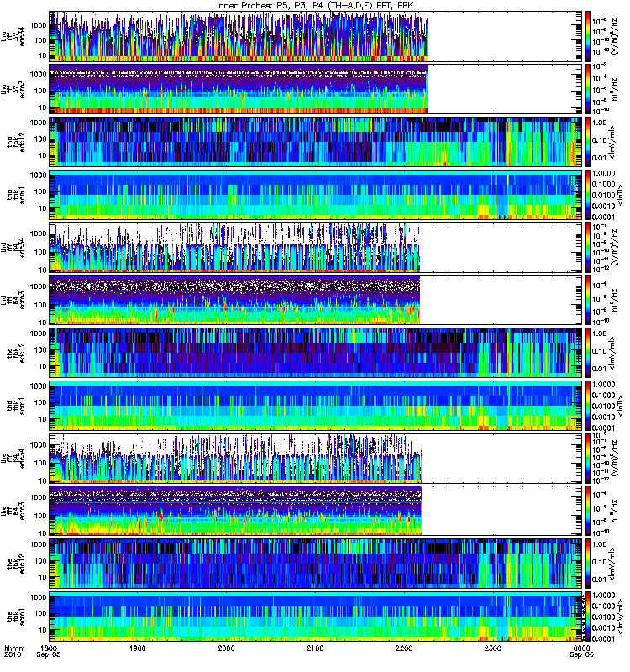Screen dimensions: 630x672
Task: Click the 2100 time axis label
Action: click(x=315, y=648)
